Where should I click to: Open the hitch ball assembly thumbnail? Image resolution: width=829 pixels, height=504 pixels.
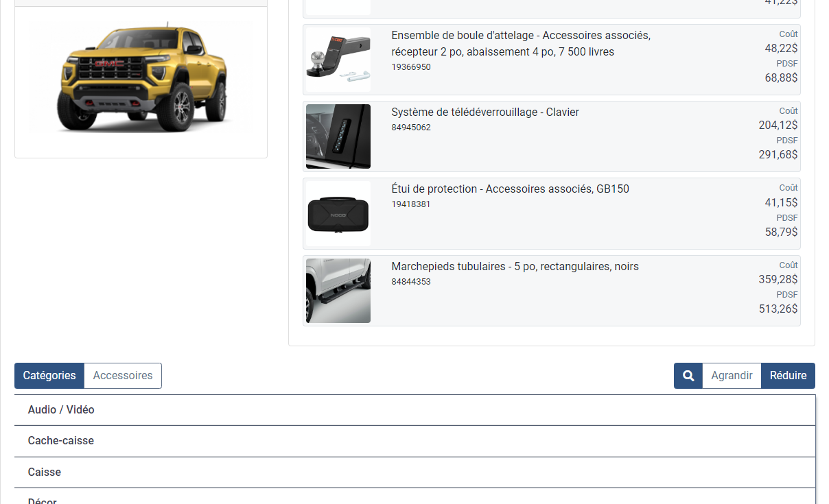pyautogui.click(x=338, y=60)
